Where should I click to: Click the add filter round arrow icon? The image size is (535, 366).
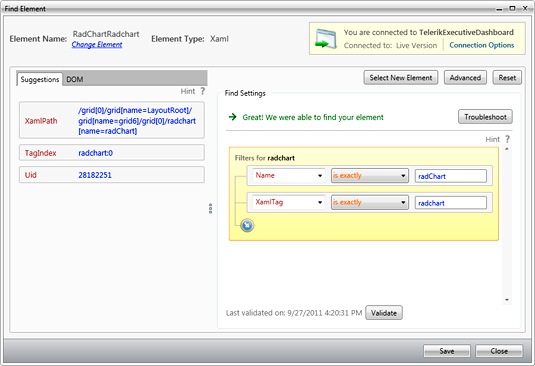pyautogui.click(x=247, y=225)
